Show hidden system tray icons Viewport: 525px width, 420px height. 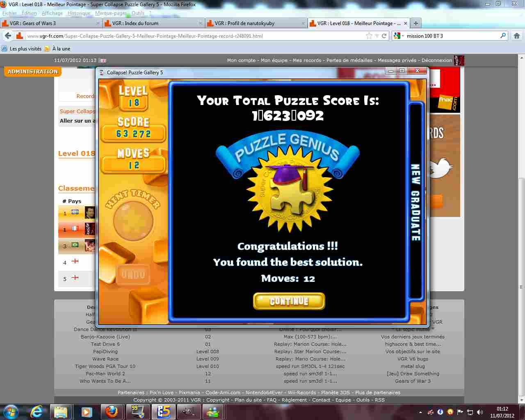point(420,412)
